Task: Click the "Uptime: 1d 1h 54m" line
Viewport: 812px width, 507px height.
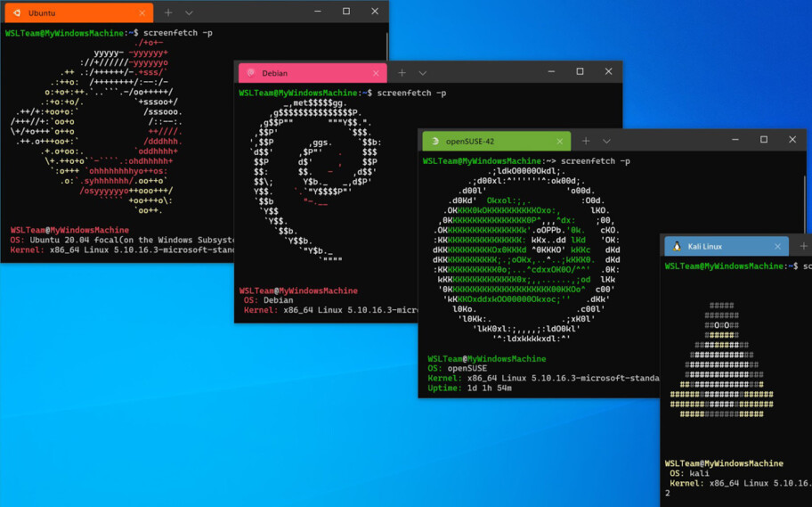Action: pos(470,388)
